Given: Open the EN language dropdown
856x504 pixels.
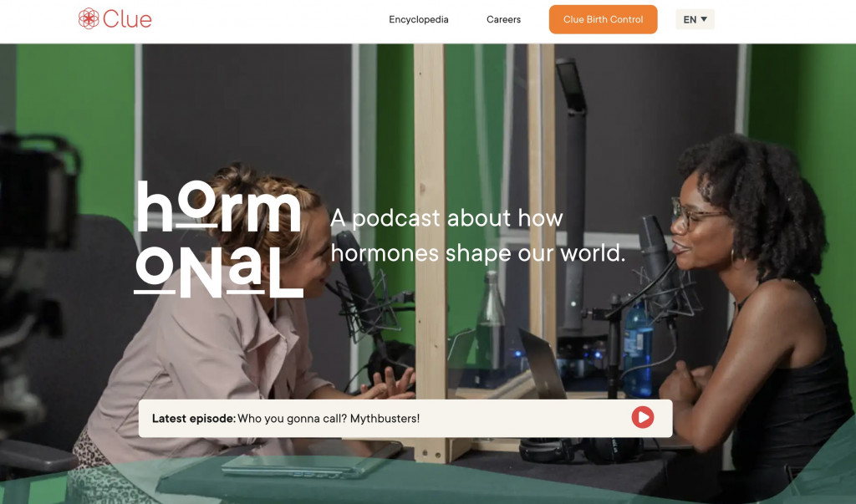Looking at the screenshot, I should (x=695, y=19).
